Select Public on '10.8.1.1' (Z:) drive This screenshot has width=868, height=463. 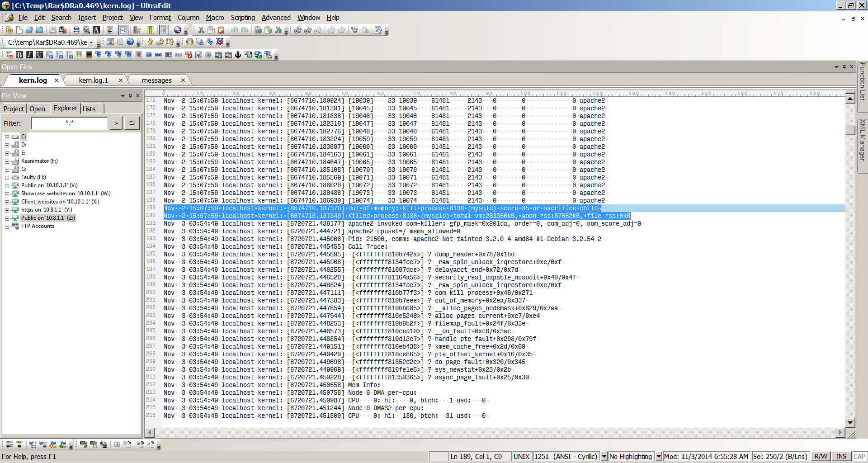click(48, 218)
